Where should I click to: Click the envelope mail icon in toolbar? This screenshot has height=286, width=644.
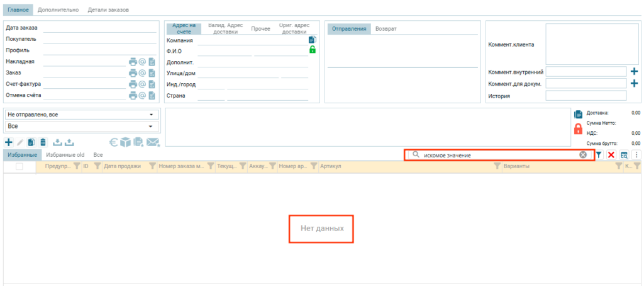[x=153, y=142]
